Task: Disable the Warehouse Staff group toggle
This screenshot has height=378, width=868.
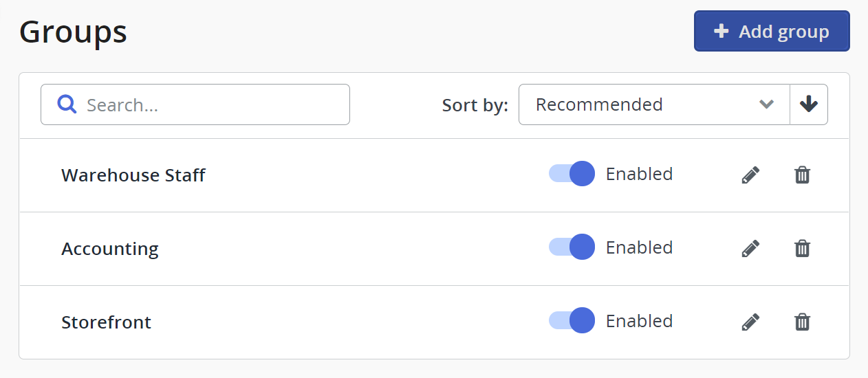Action: tap(572, 174)
